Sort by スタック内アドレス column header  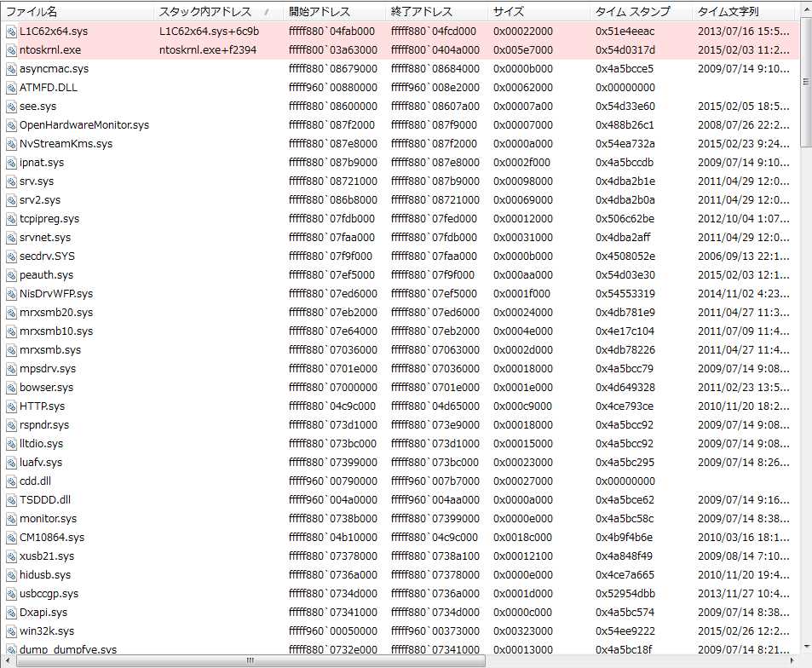pos(219,11)
